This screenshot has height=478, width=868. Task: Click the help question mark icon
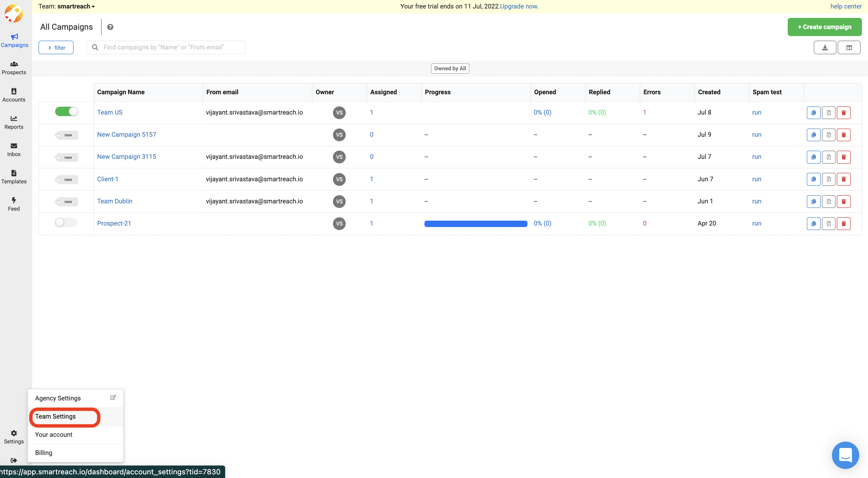(110, 27)
